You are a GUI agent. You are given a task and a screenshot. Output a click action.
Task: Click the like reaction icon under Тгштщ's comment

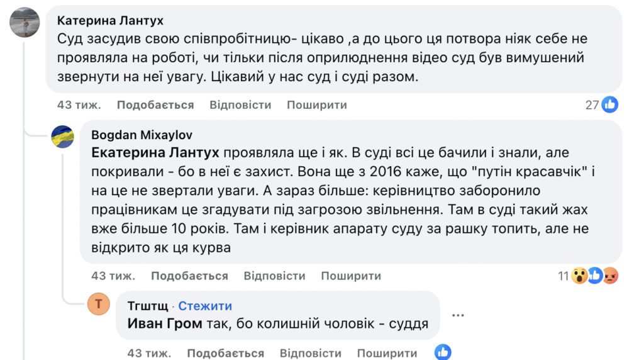[x=443, y=352]
